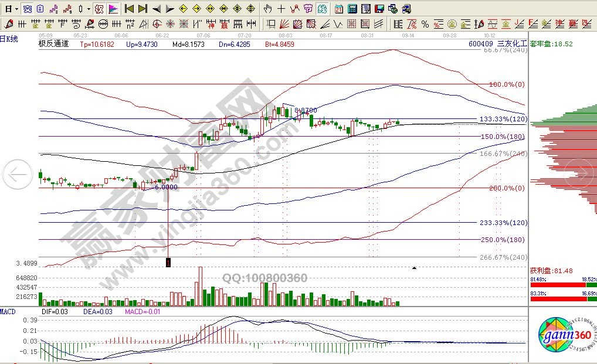597x364 pixels.
Task: Click the MACD indicator label
Action: click(8, 311)
